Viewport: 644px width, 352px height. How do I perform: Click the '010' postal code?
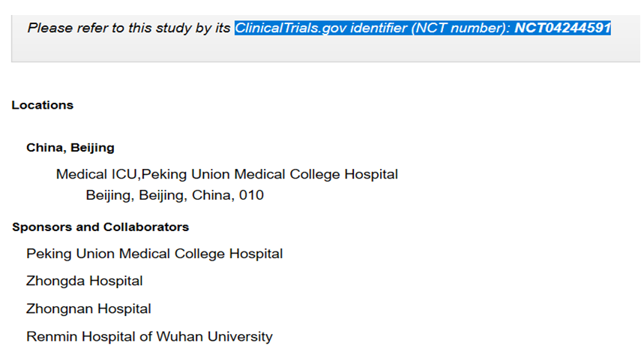tap(251, 195)
